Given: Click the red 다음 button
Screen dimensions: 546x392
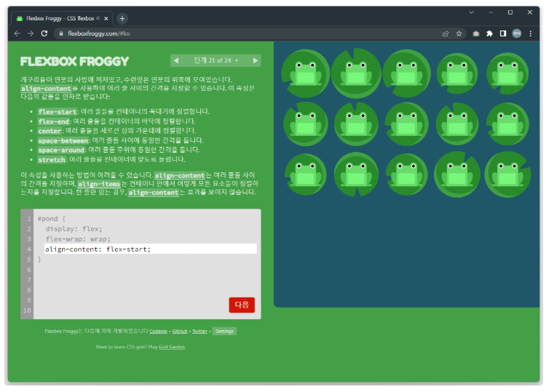Looking at the screenshot, I should pyautogui.click(x=242, y=305).
